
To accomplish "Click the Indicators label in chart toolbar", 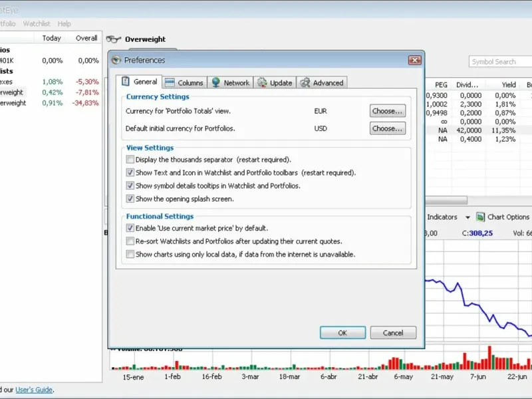I will tap(442, 217).
